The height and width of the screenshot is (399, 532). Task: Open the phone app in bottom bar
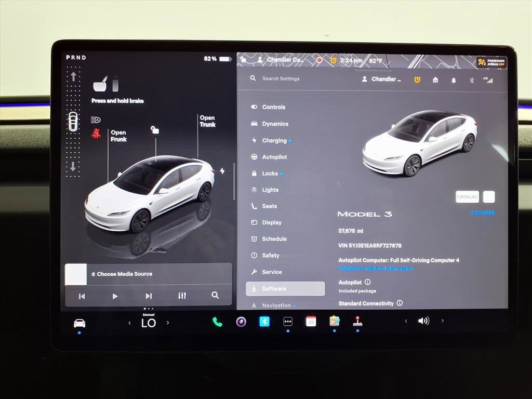pos(217,322)
